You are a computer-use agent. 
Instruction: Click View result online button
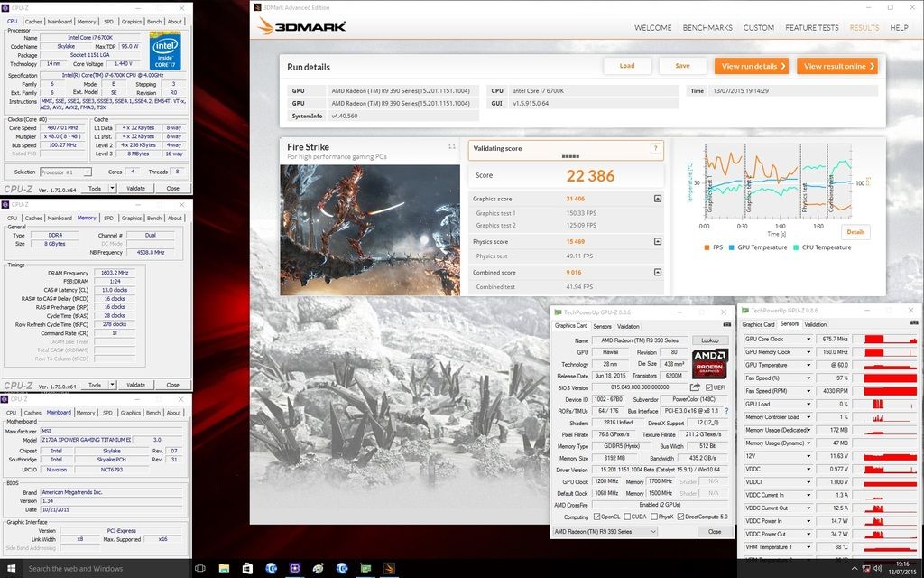(x=837, y=66)
